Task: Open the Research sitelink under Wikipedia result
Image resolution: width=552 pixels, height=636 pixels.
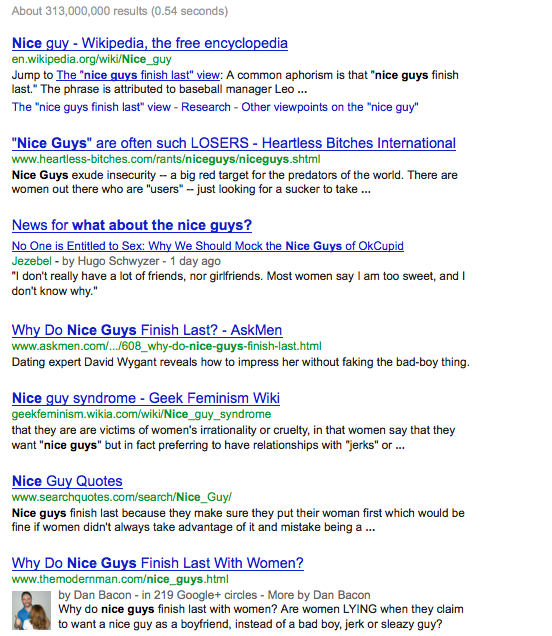Action: (x=206, y=107)
